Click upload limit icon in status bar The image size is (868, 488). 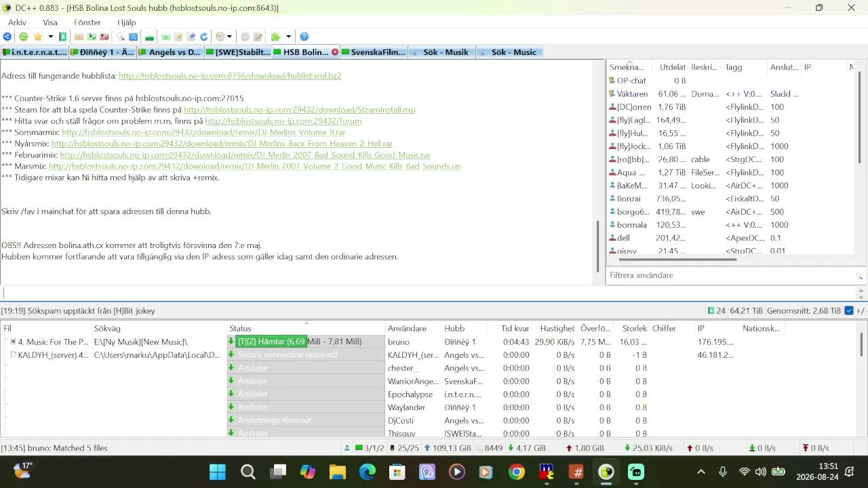tap(805, 448)
